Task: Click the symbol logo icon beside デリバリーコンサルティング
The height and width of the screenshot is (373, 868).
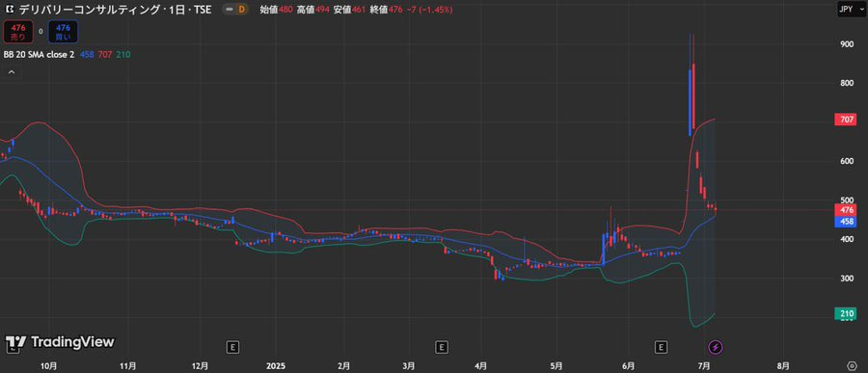Action: pyautogui.click(x=9, y=10)
